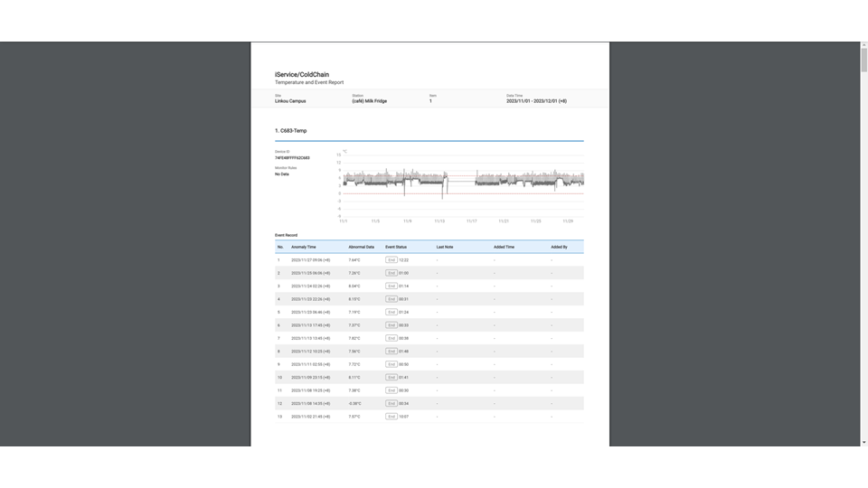This screenshot has height=488, width=868.
Task: Click the scroll-up arrow of the vertical scrollbar
Action: click(x=863, y=45)
